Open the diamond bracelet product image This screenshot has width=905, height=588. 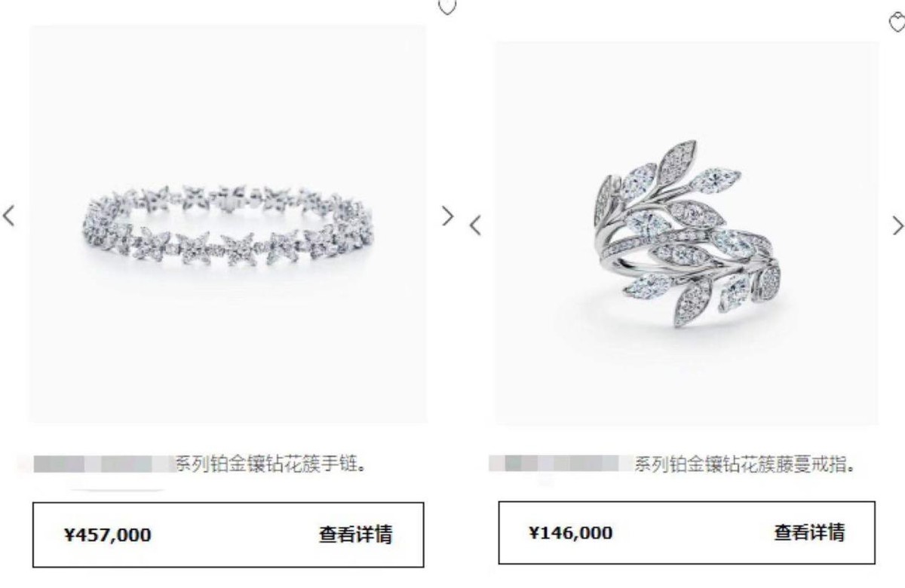tap(229, 224)
